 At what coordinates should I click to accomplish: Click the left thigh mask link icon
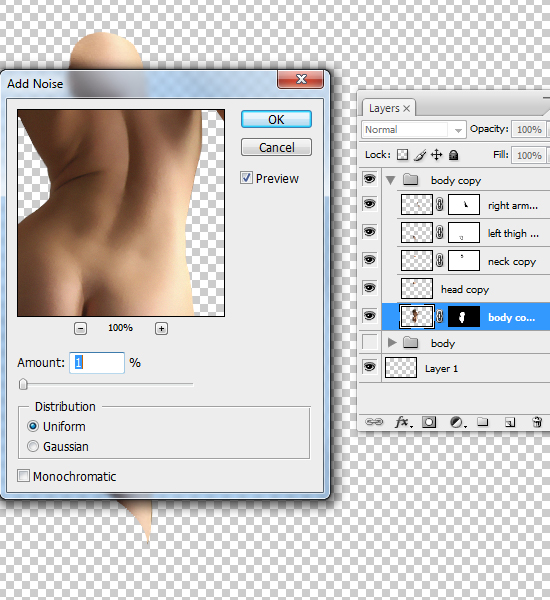click(x=440, y=232)
